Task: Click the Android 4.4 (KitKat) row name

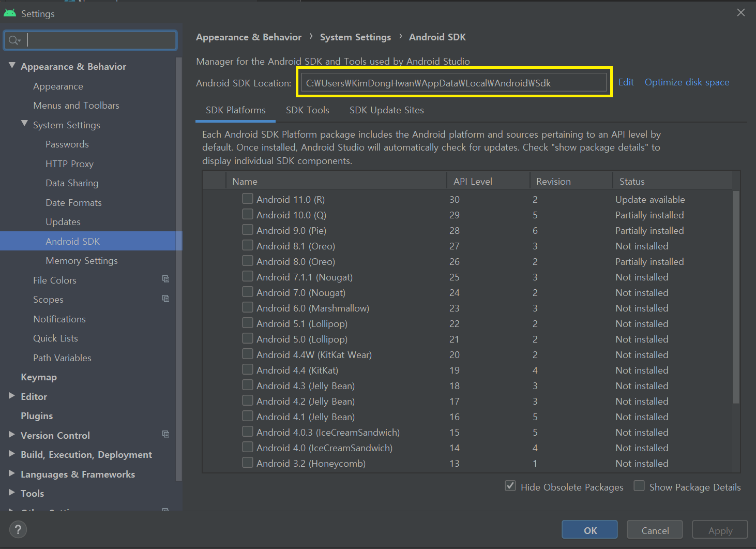Action: [x=297, y=370]
